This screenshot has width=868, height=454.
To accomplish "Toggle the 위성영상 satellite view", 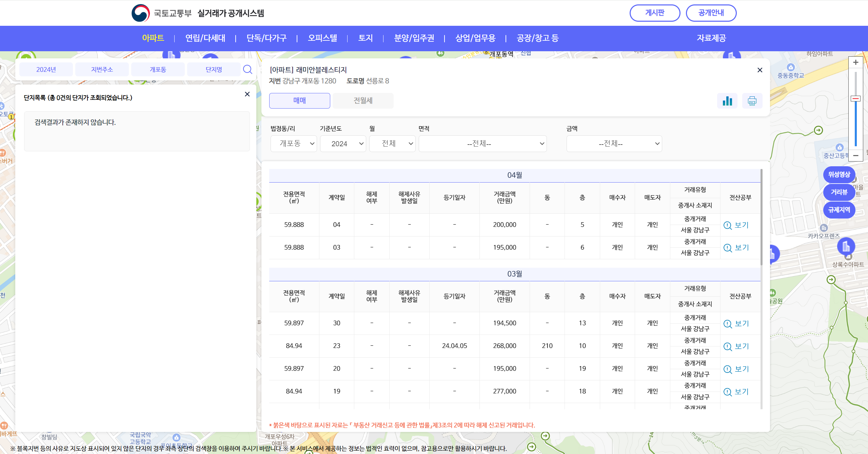I will tap(839, 174).
